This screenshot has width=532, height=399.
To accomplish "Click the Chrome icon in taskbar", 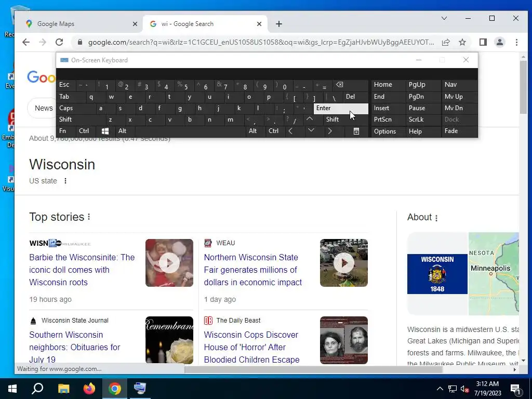I will tap(115, 389).
